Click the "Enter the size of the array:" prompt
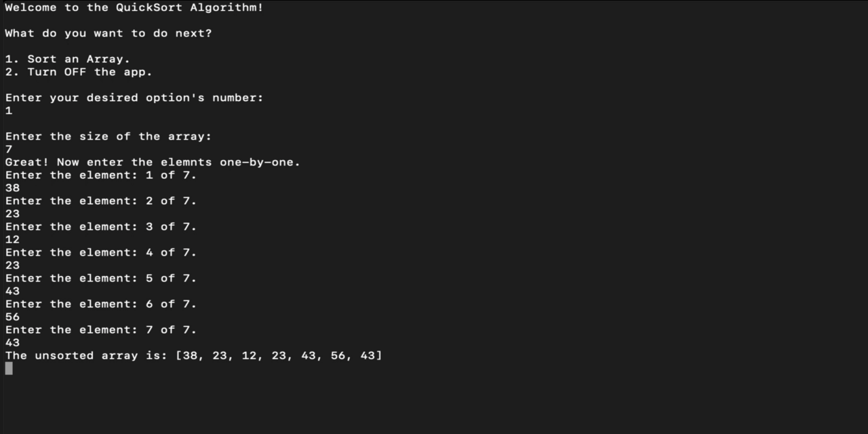The width and height of the screenshot is (868, 434). pos(108,136)
